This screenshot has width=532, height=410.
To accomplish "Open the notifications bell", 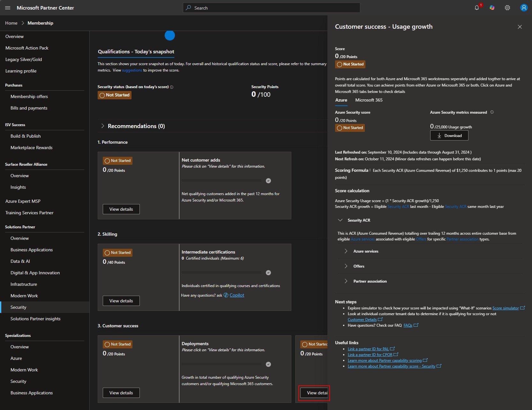I will tap(477, 8).
